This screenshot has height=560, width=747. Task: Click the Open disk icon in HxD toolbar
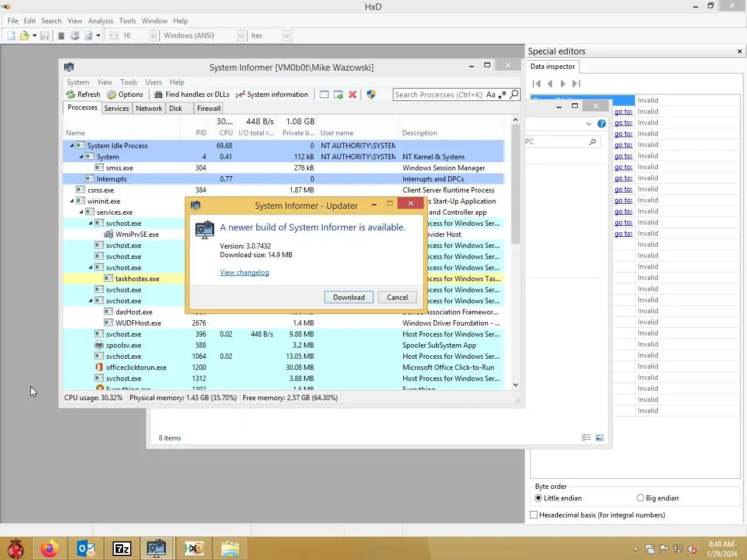[x=75, y=36]
